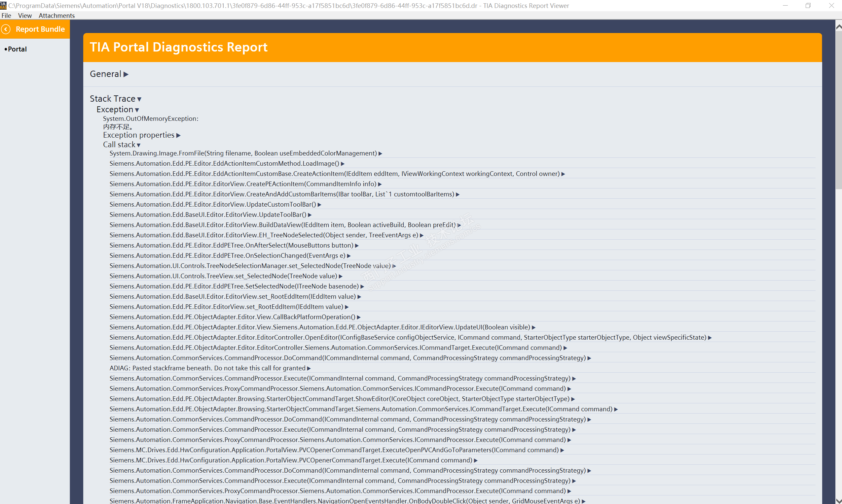Click the vertical scrollbar down arrow
The width and height of the screenshot is (842, 504).
pos(838,501)
